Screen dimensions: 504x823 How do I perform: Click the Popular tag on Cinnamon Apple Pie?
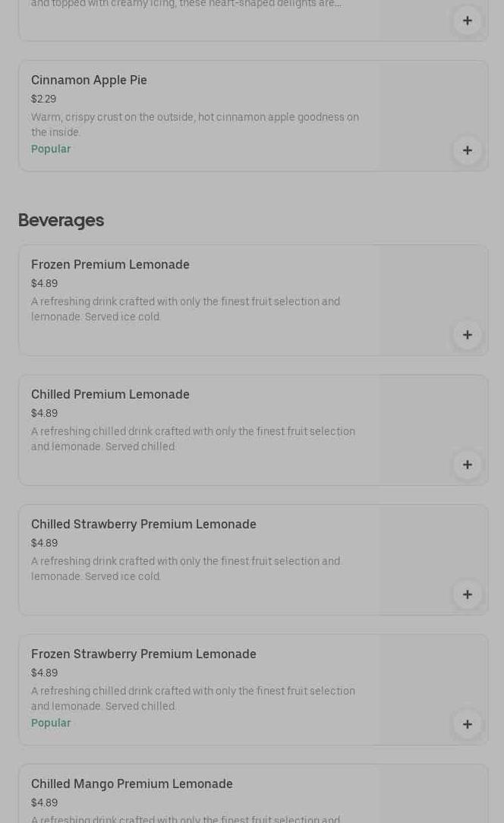(x=51, y=149)
